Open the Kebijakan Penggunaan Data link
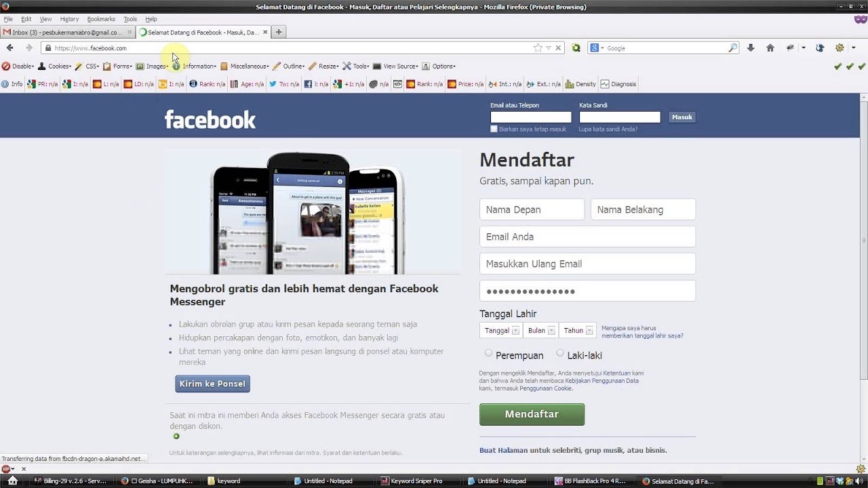The height and width of the screenshot is (488, 868). click(x=601, y=381)
